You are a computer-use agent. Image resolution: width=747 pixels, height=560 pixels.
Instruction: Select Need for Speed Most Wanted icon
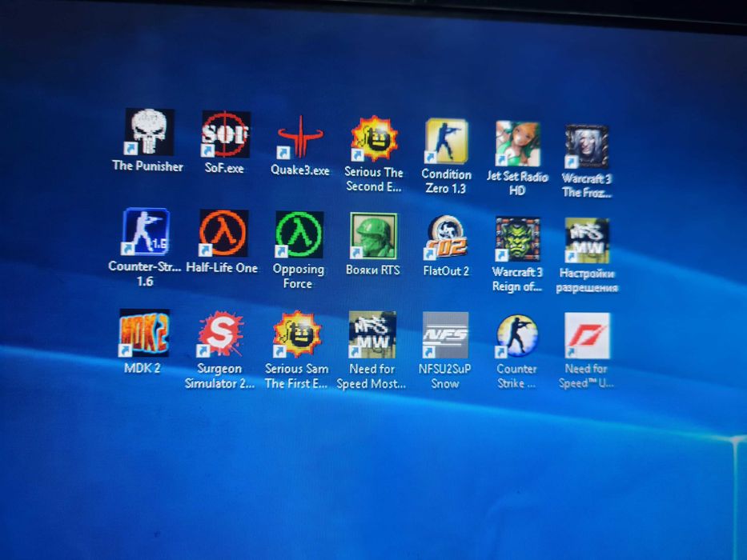point(372,334)
